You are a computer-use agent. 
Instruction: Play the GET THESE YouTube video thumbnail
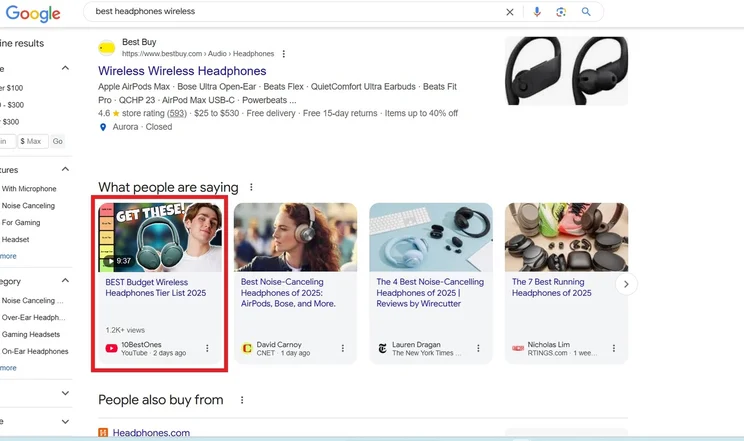[x=160, y=237]
